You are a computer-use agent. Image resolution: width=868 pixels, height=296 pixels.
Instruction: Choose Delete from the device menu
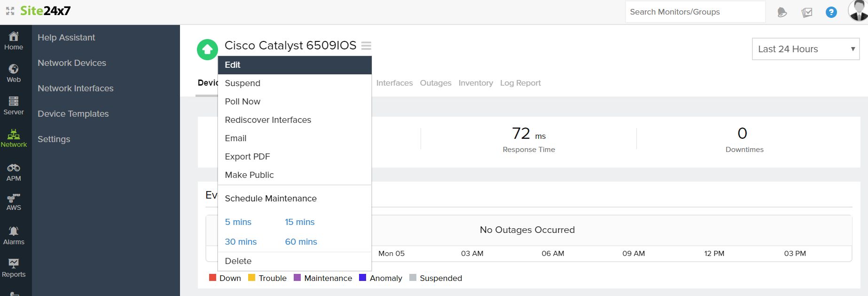pyautogui.click(x=238, y=261)
